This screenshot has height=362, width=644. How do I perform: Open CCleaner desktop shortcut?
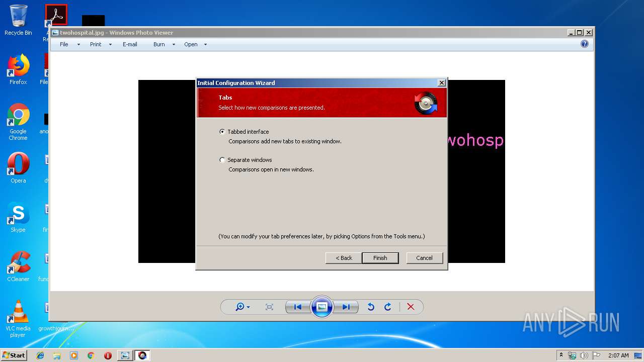tap(18, 266)
